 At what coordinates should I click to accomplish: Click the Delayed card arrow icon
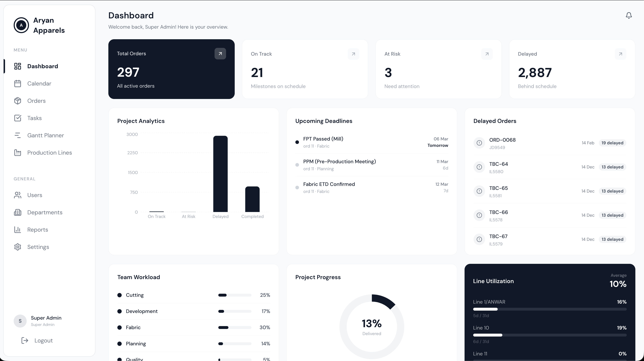coord(620,54)
